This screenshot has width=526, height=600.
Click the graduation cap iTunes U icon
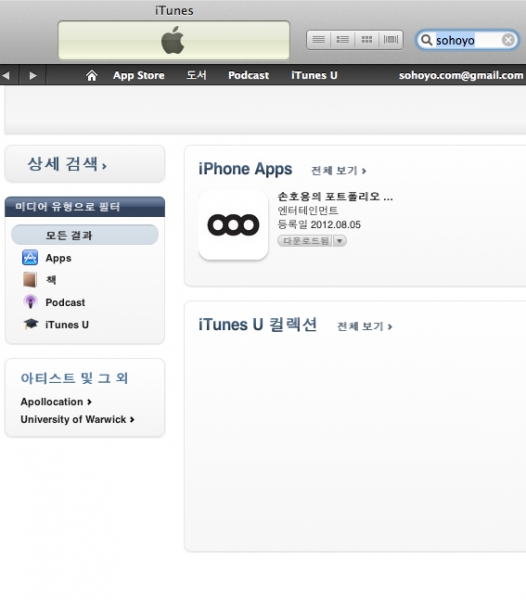[x=31, y=324]
